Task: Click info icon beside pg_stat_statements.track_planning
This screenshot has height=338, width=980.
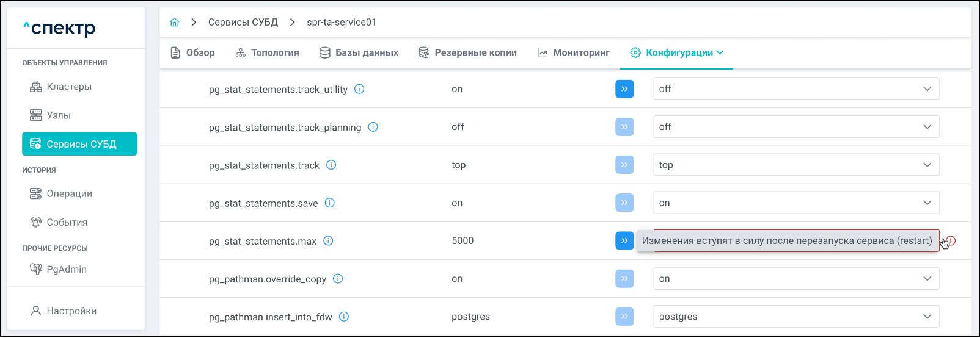Action: tap(373, 127)
